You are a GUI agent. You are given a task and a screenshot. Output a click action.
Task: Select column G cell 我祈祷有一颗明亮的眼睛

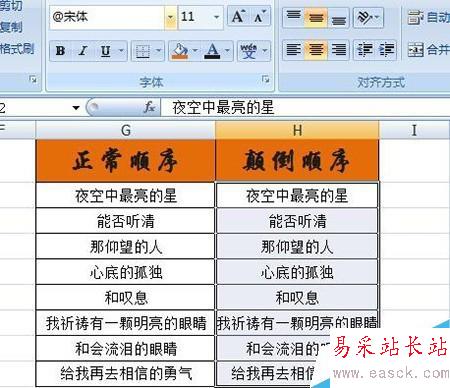(125, 323)
